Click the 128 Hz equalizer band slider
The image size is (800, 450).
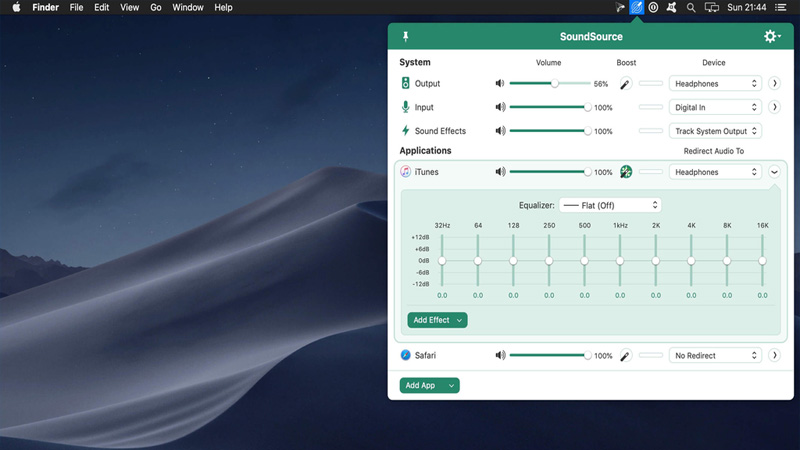513,261
